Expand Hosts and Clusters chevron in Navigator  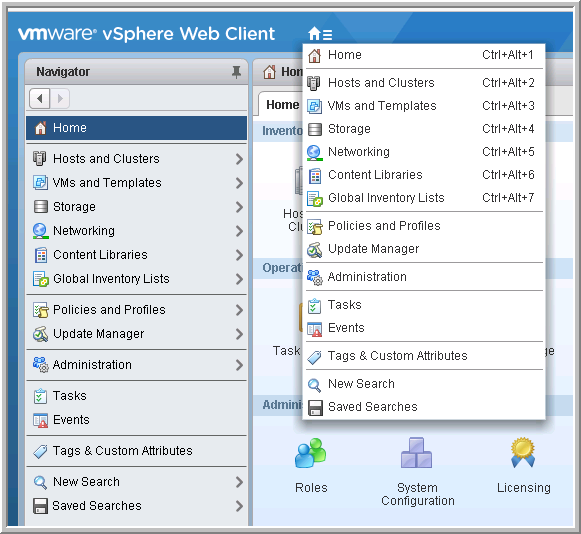(239, 159)
